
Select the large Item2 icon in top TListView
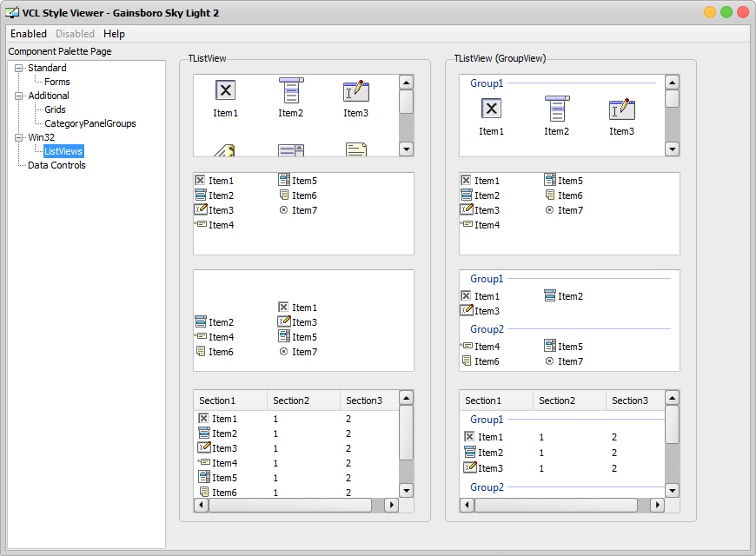click(x=291, y=90)
